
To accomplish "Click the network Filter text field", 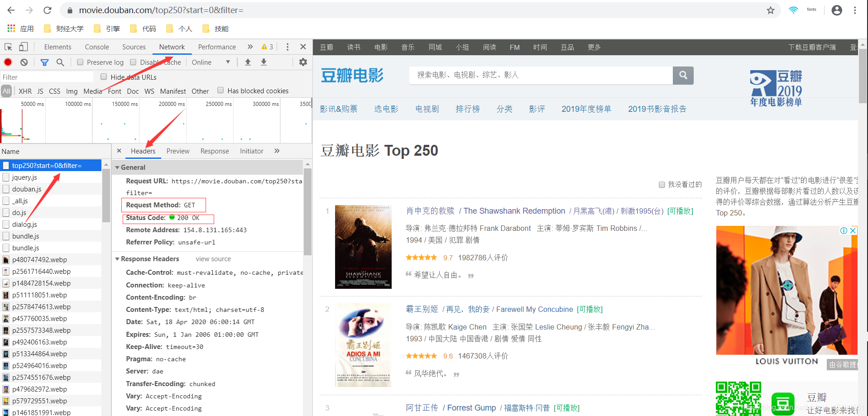I will (47, 77).
